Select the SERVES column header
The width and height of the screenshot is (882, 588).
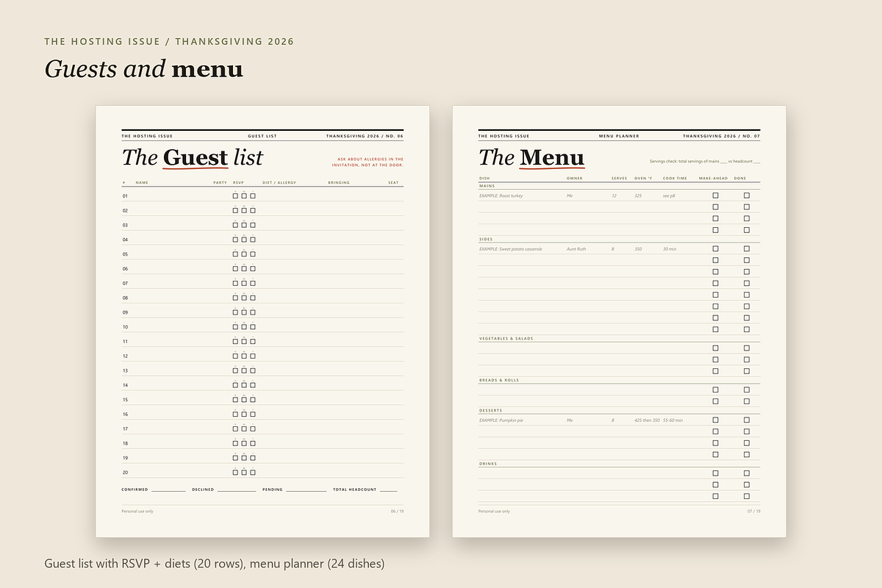click(619, 178)
